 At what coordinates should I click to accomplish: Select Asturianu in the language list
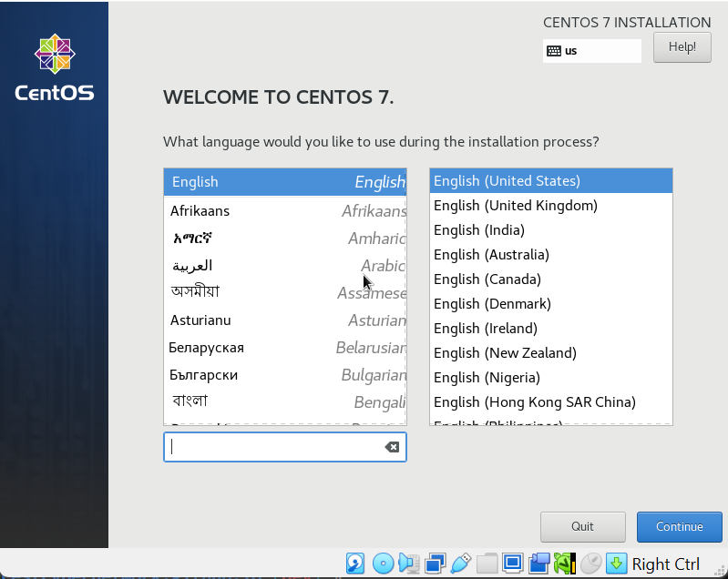[x=285, y=320]
